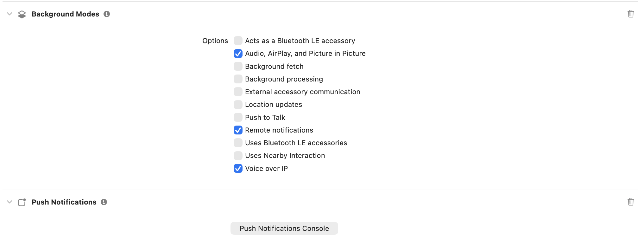Image resolution: width=644 pixels, height=241 pixels.
Task: Click the info icon beside Push Notifications
Action: (x=104, y=202)
